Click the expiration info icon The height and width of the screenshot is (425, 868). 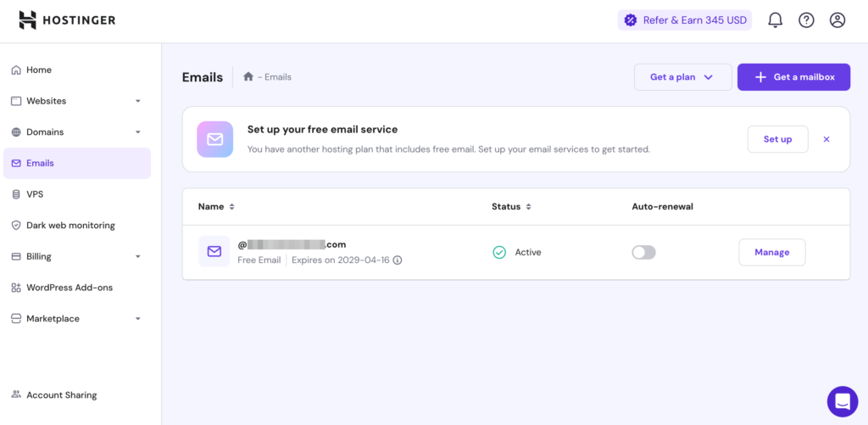pyautogui.click(x=398, y=260)
